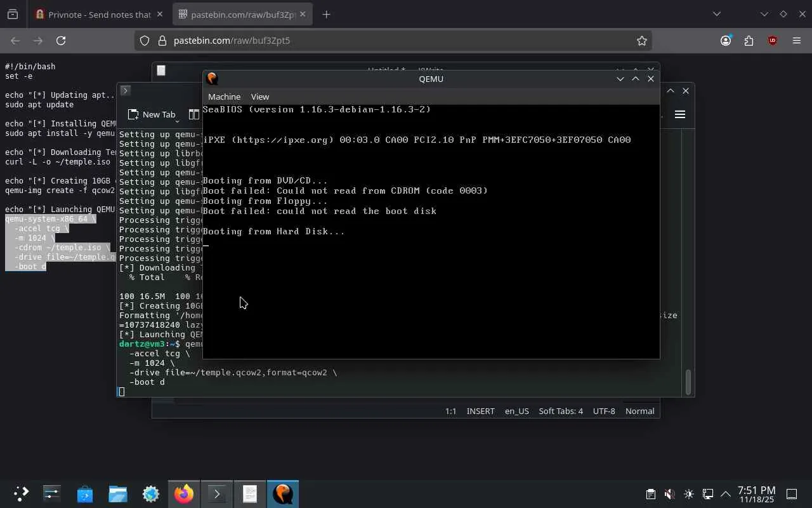The height and width of the screenshot is (508, 812).
Task: Click the 'dartz@vm3' prompt in Konsole
Action: (x=142, y=344)
